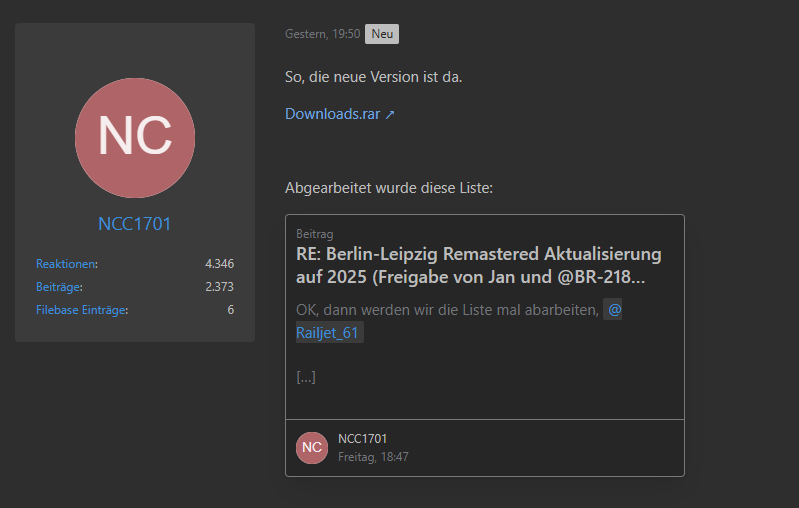799x508 pixels.
Task: Open the Filebase Einträge link
Action: tap(82, 310)
